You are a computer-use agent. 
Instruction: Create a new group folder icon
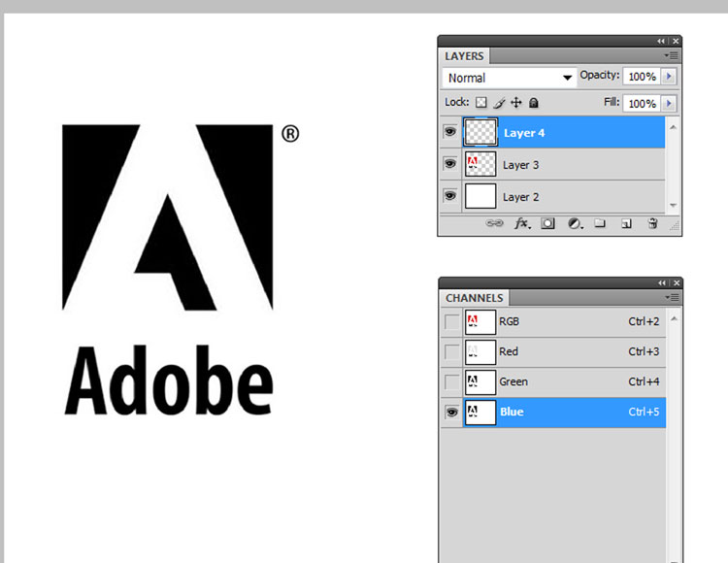point(600,223)
